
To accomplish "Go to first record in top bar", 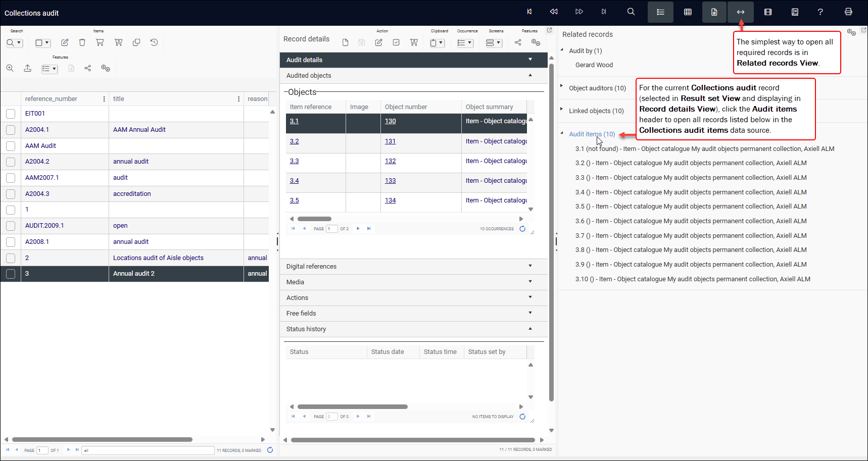I will pyautogui.click(x=529, y=12).
